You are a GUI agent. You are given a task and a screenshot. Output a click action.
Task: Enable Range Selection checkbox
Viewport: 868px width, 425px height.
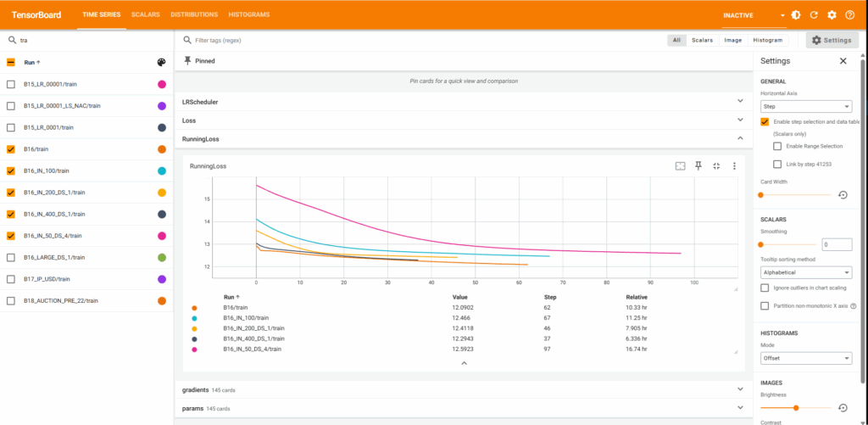pos(777,147)
